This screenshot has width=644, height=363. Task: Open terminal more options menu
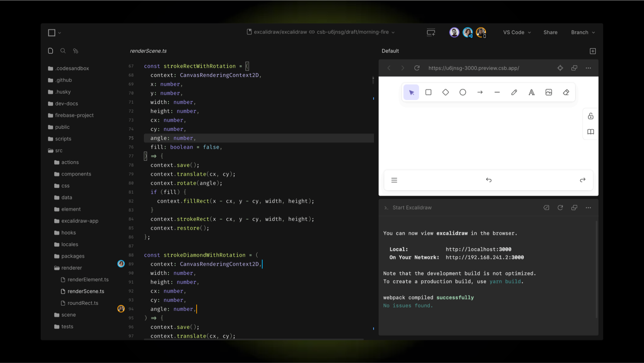tap(588, 208)
